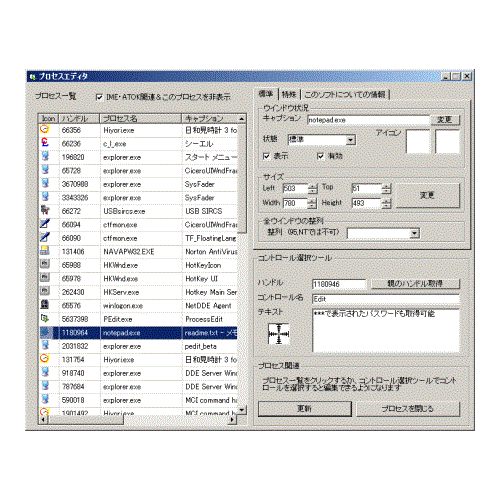Click the 親のハンドル取得 button

(415, 284)
